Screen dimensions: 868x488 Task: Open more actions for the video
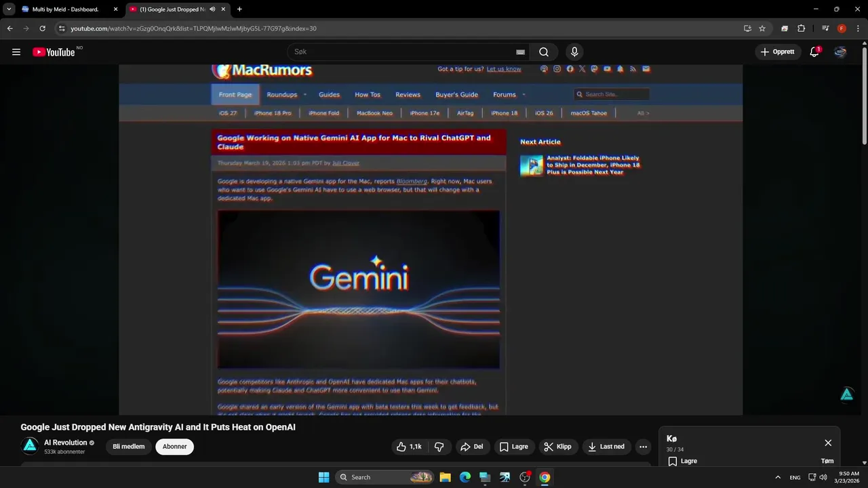(x=643, y=447)
